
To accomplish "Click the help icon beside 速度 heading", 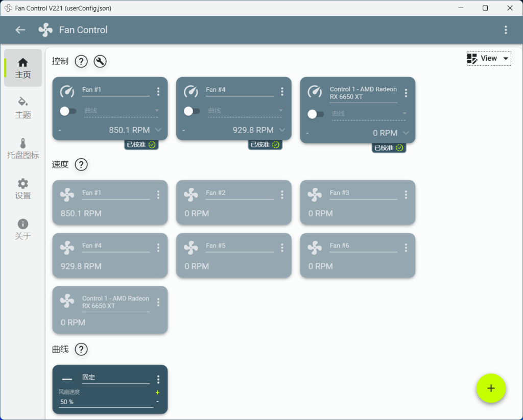I will [x=81, y=164].
